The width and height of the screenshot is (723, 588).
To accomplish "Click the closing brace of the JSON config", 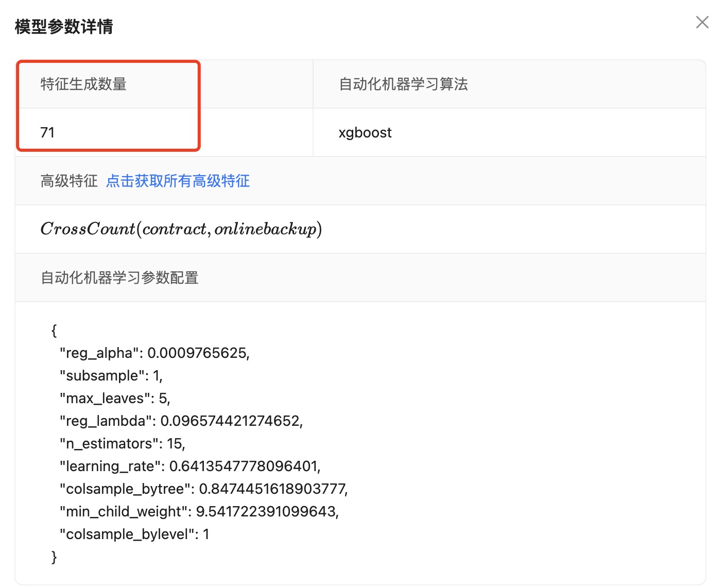I will pos(54,557).
